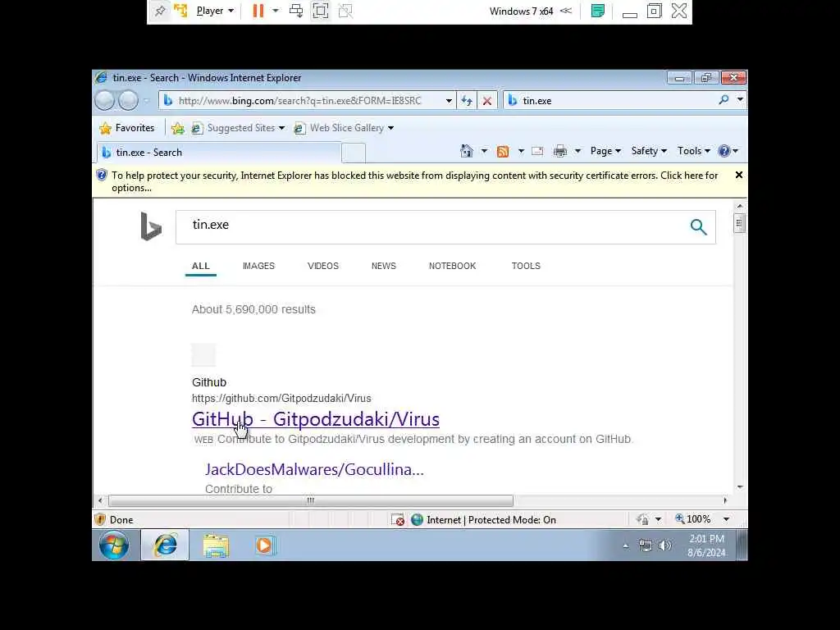840x630 pixels.
Task: Dismiss the security information bar
Action: coord(739,176)
